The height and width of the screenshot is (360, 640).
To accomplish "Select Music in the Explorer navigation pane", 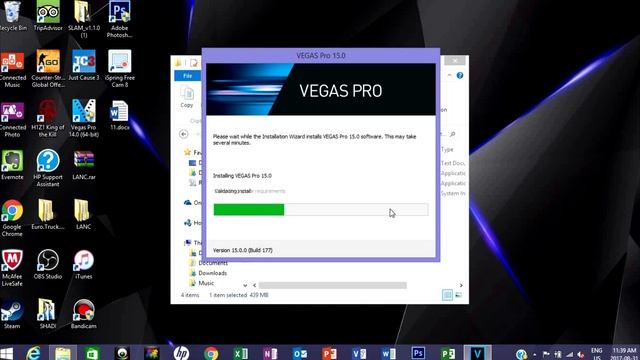I will [206, 283].
